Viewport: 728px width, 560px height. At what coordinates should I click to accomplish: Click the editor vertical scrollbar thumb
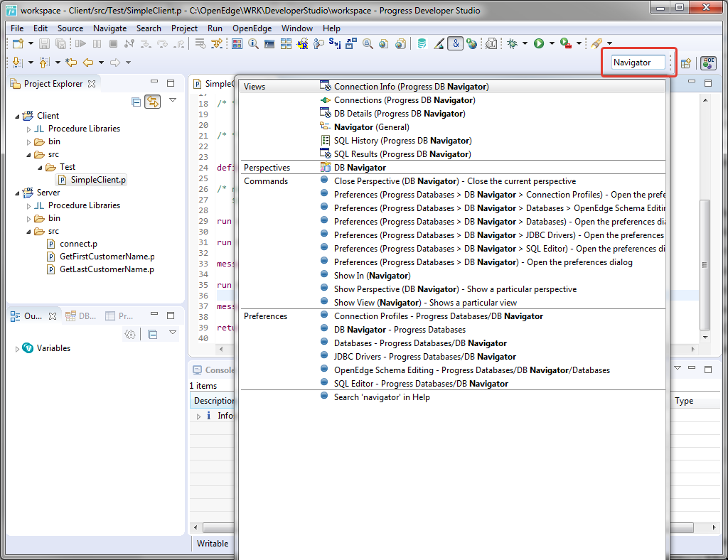(x=705, y=265)
